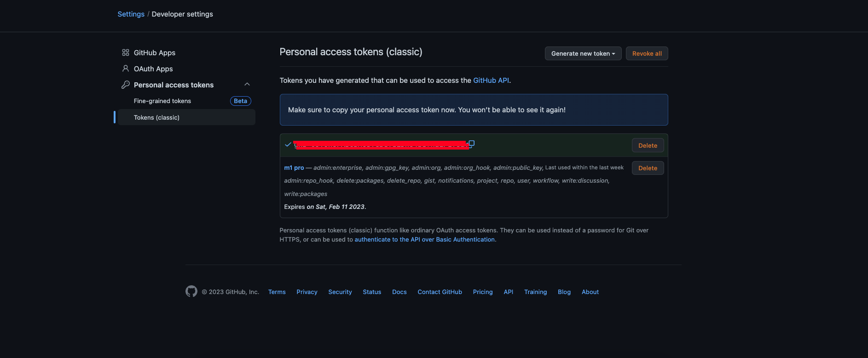Screen dimensions: 868x358
Task: Click the Developer settings breadcrumb text
Action: (182, 14)
